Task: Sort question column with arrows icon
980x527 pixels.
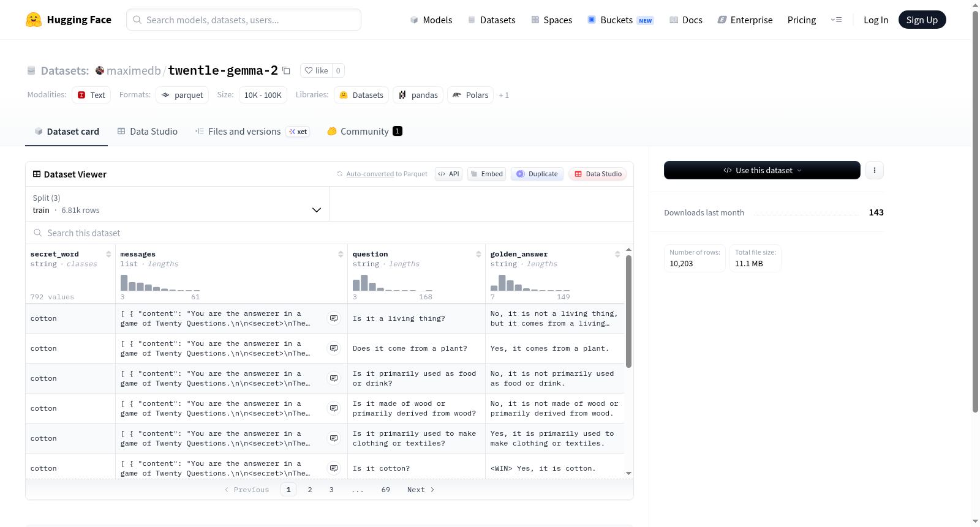Action: pyautogui.click(x=478, y=254)
